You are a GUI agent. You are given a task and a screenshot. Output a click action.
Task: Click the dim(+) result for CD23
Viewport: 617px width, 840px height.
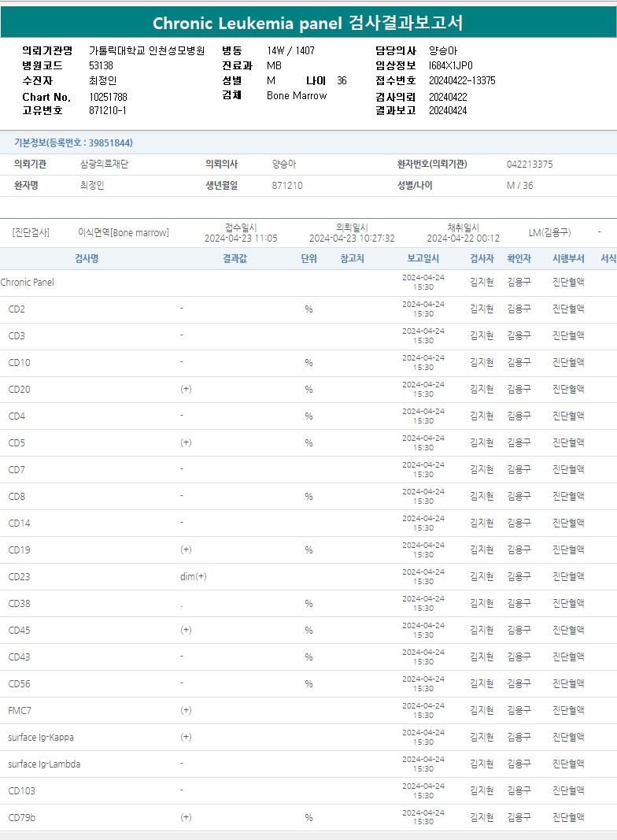coord(193,577)
